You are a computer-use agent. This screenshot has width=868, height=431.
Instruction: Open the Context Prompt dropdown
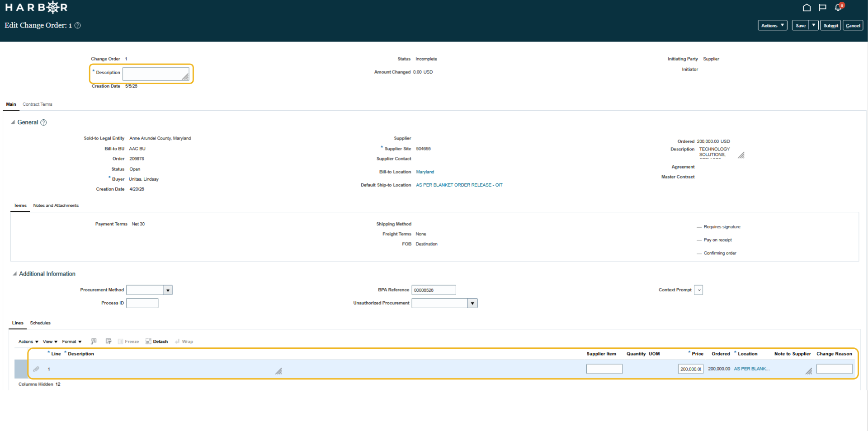coord(698,290)
